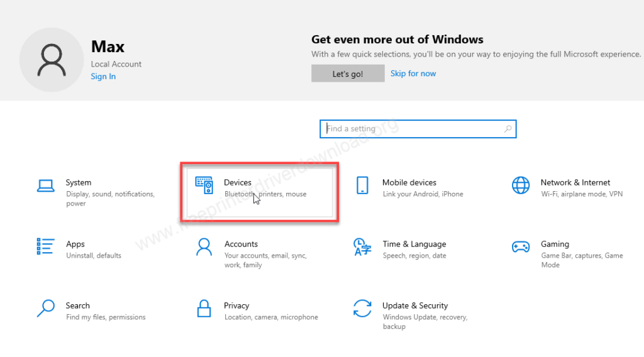The image size is (644, 357).
Task: Open the Mobile devices title
Action: [x=409, y=182]
